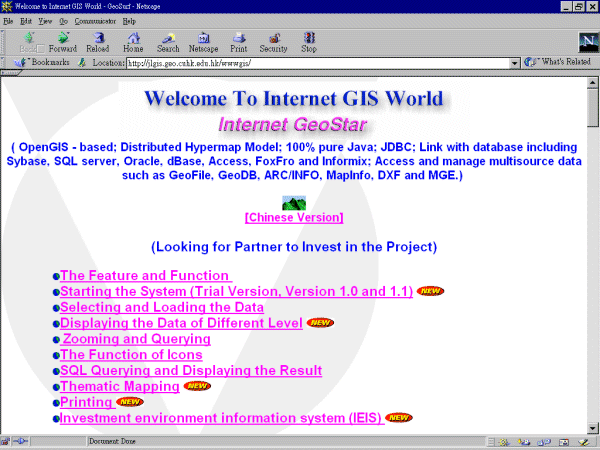600x450 pixels.
Task: Collapse the location toolbar grip handle
Action: [3, 62]
